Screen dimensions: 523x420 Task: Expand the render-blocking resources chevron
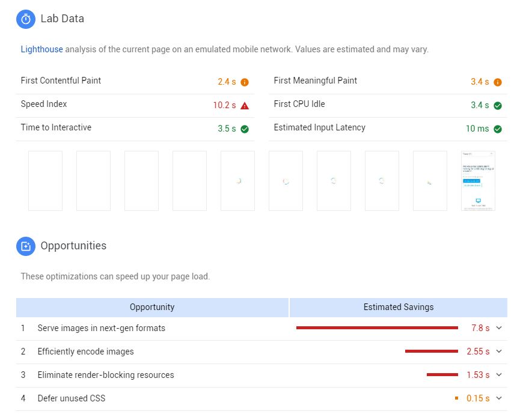pos(499,375)
